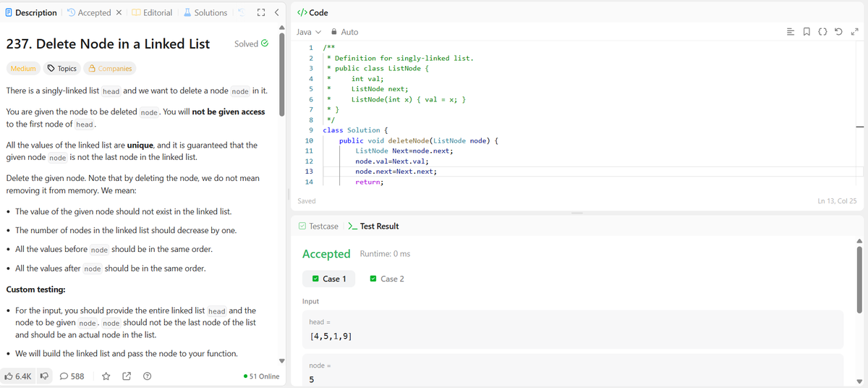This screenshot has width=868, height=388.
Task: Click the description panel scroll-down arrow
Action: coord(283,361)
